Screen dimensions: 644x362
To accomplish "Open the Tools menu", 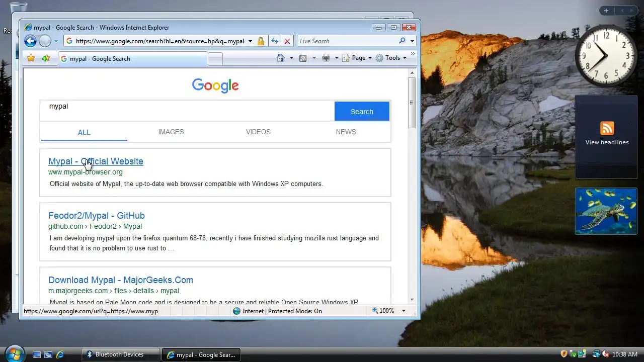I will coord(390,58).
